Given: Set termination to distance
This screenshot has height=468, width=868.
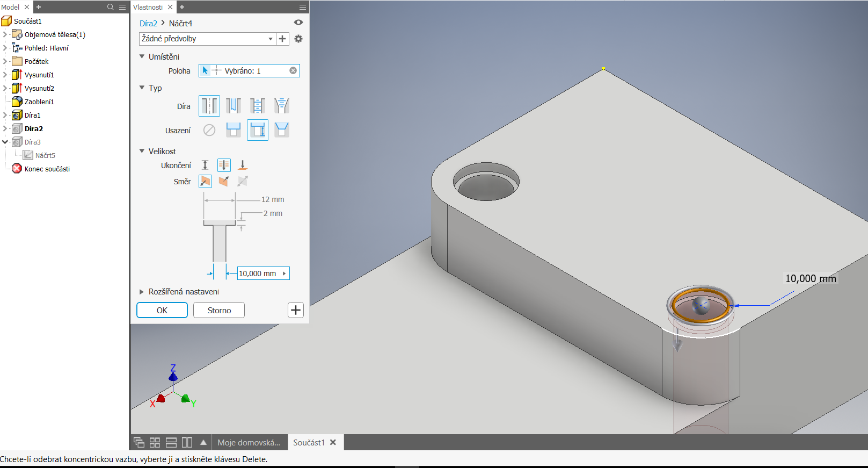Looking at the screenshot, I should [205, 165].
